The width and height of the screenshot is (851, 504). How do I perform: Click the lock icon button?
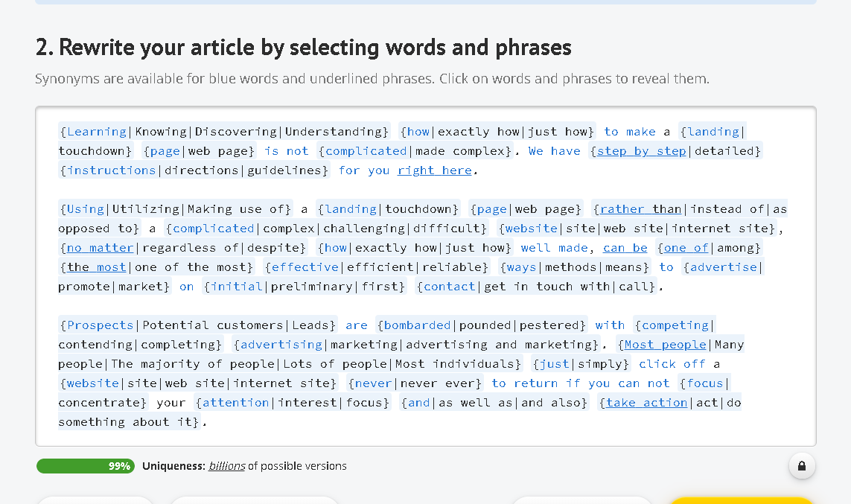point(802,466)
